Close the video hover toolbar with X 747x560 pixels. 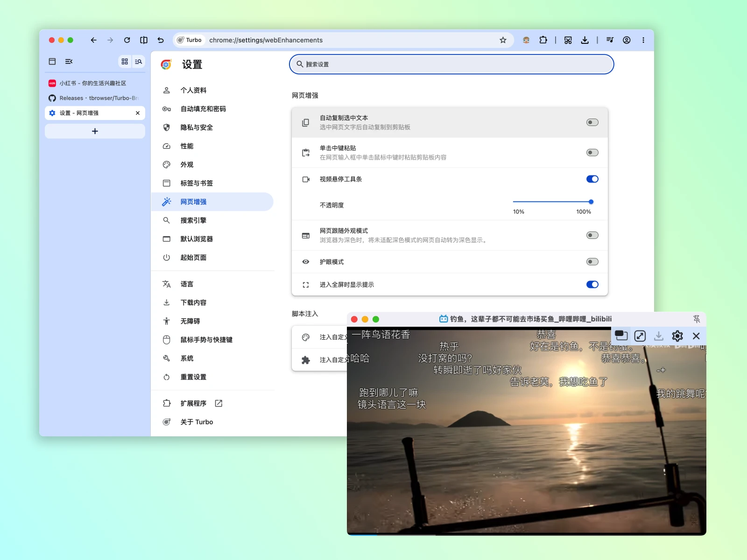696,336
